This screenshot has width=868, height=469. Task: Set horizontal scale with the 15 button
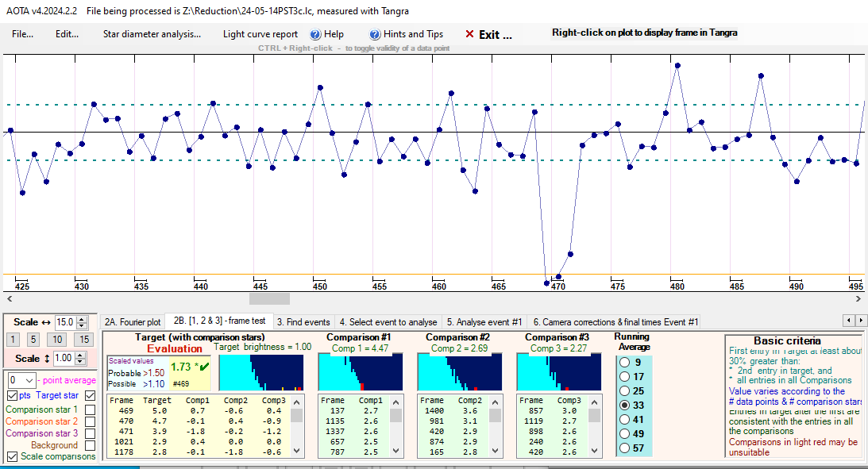(83, 339)
